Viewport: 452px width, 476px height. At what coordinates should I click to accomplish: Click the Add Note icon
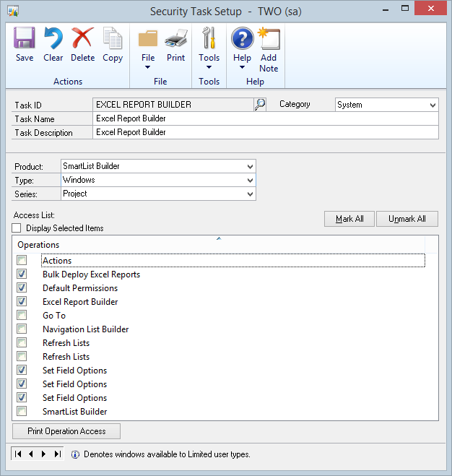pos(269,38)
